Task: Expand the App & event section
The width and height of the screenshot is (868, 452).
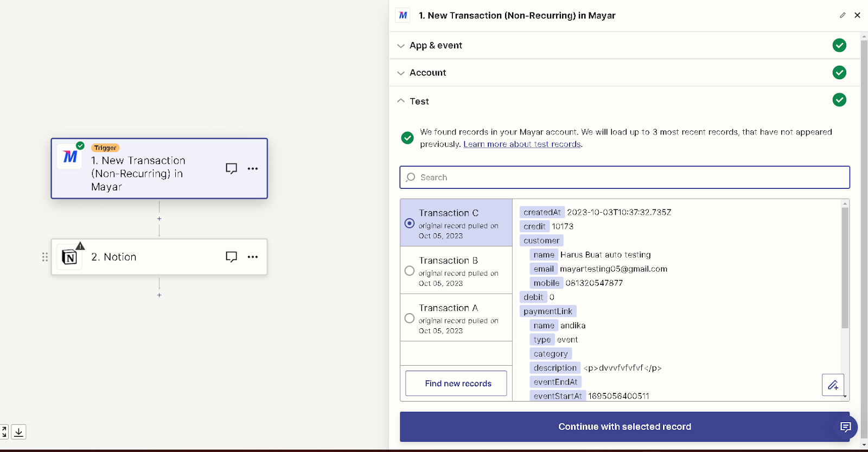Action: 624,46
